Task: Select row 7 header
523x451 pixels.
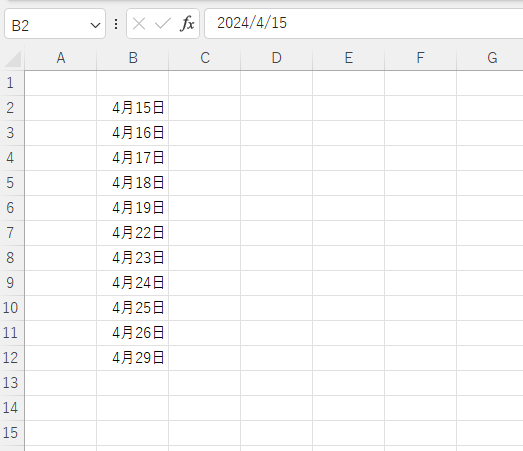Action: 10,233
